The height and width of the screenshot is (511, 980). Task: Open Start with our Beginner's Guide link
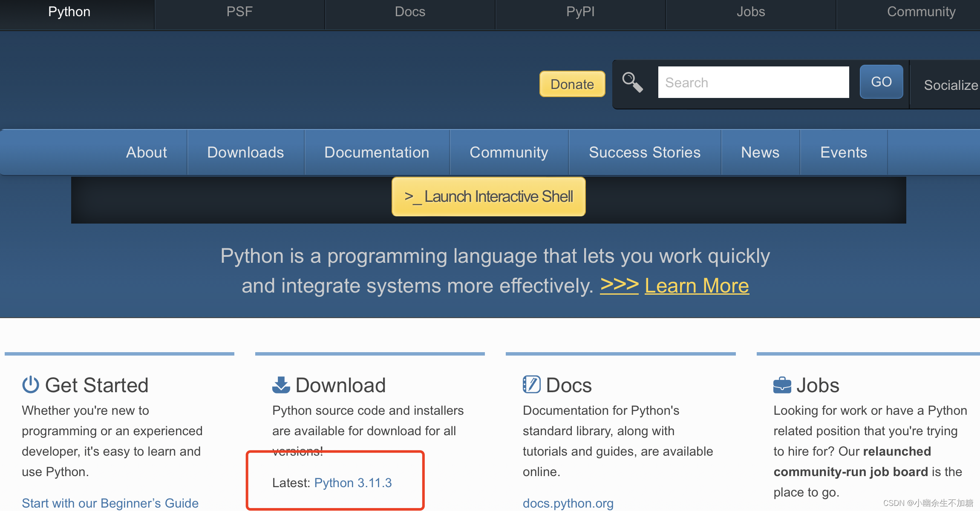pos(110,503)
